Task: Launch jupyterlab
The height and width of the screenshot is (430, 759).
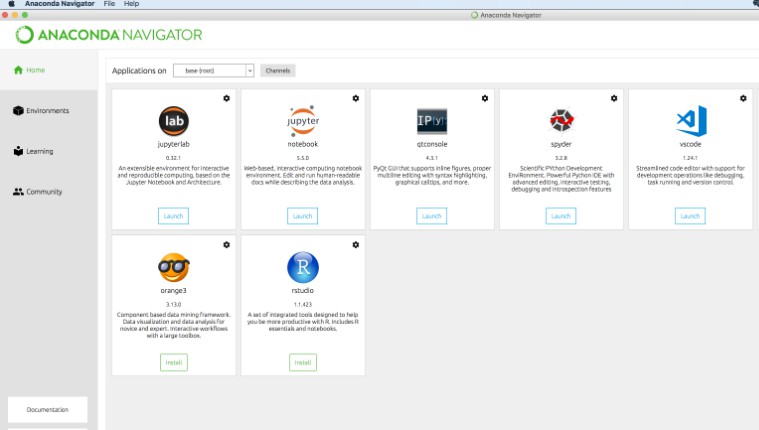Action: [x=173, y=216]
